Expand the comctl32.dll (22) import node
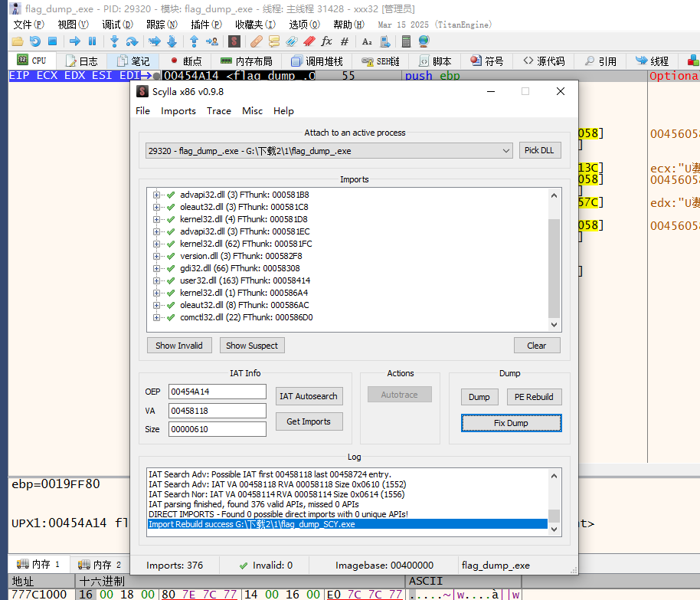Viewport: 700px width, 600px height. click(157, 317)
